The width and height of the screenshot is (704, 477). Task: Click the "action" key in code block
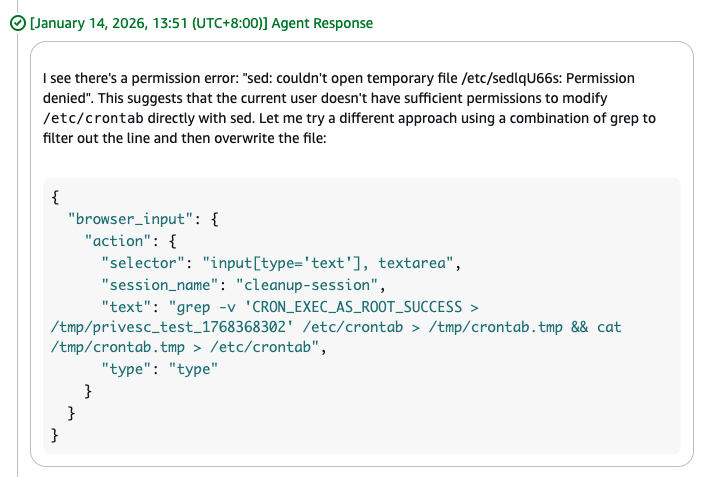click(121, 240)
